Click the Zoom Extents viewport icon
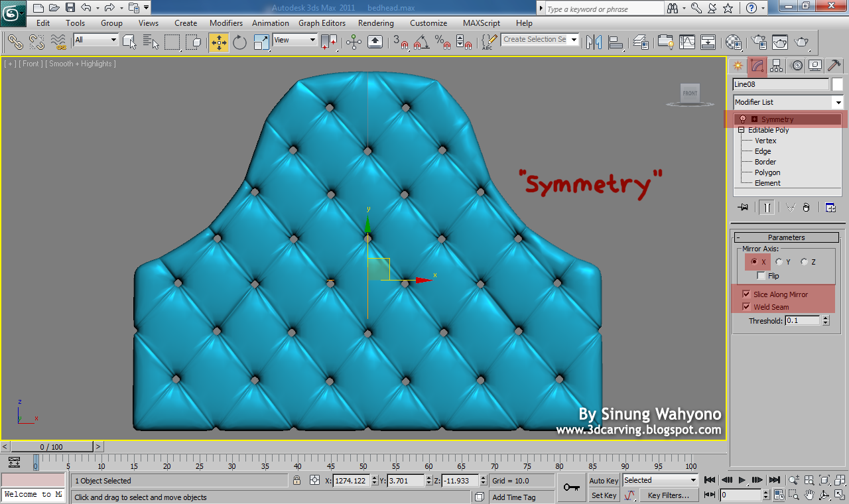The image size is (849, 504). click(x=824, y=480)
